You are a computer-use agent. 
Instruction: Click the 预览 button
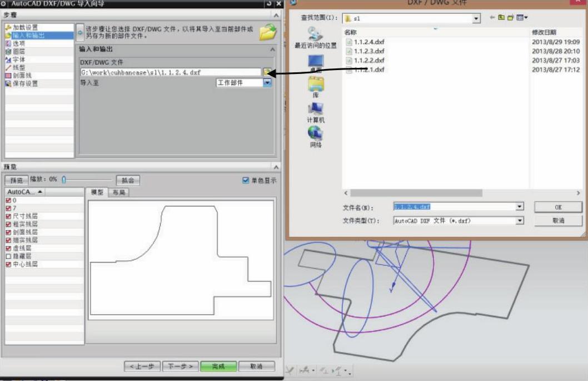tap(17, 180)
